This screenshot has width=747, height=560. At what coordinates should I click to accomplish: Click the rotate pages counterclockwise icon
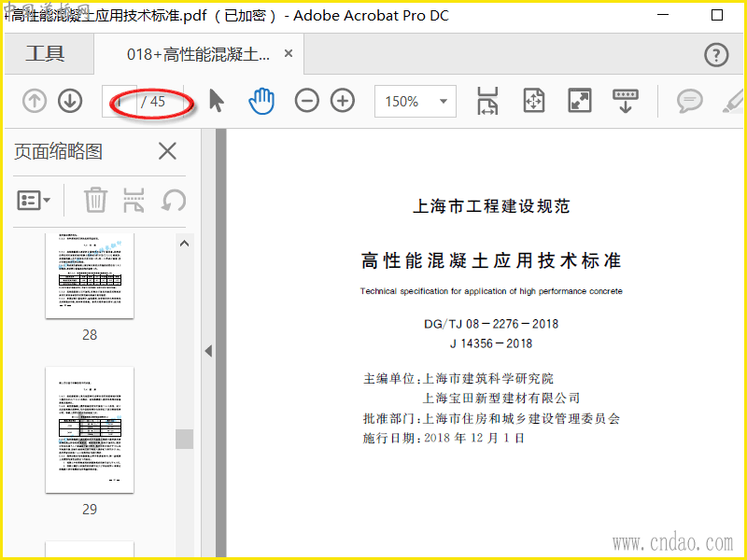[x=174, y=200]
